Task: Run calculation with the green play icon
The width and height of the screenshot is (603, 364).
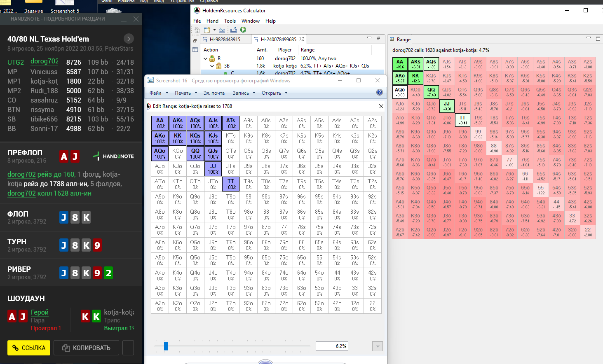Action: tap(243, 30)
